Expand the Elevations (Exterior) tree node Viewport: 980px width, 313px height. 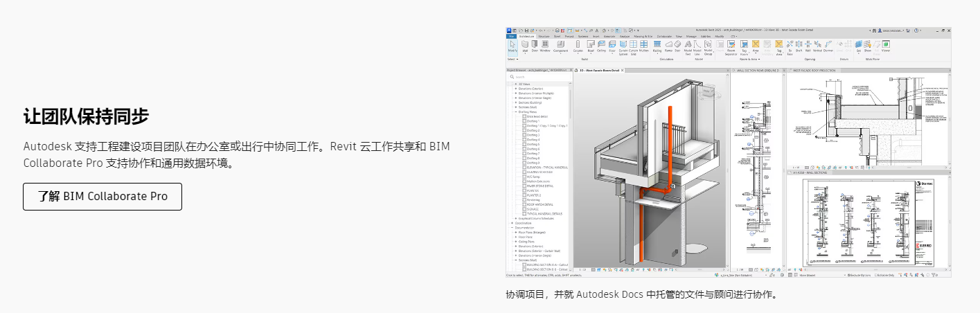pyautogui.click(x=515, y=89)
